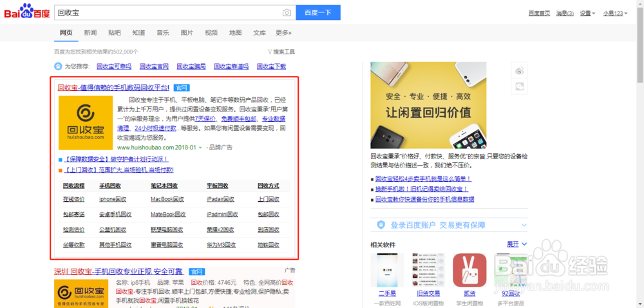Expand the 登录百度账户 panel chevron
The height and width of the screenshot is (308, 644).
pos(524,225)
